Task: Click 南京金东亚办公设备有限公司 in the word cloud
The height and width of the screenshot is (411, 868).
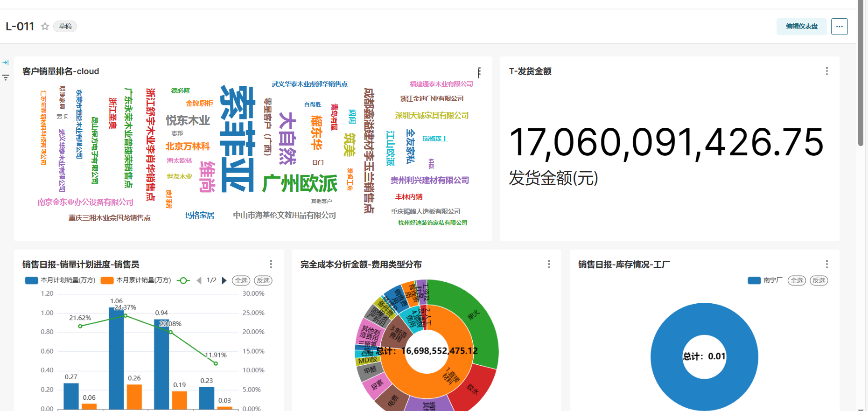Action: [x=85, y=202]
